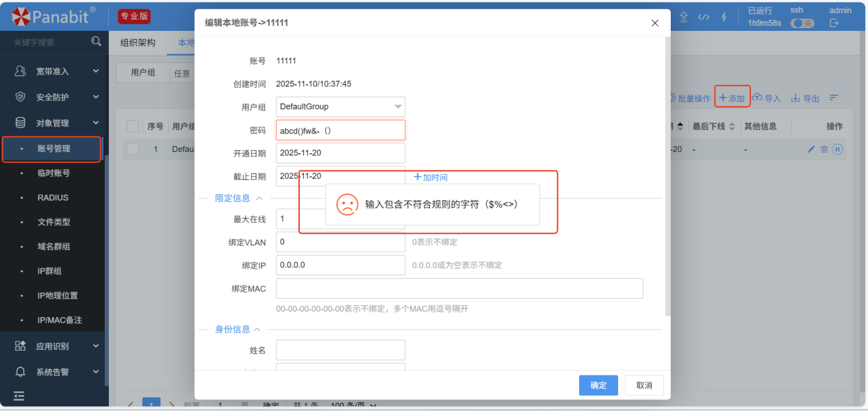The height and width of the screenshot is (411, 868).
Task: Click the 确定 button
Action: pyautogui.click(x=598, y=385)
